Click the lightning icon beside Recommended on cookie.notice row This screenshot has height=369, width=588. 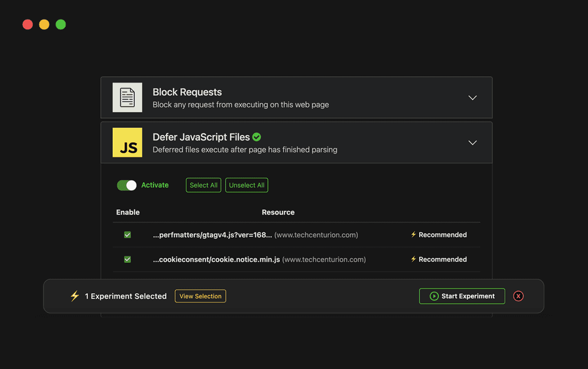pos(413,259)
